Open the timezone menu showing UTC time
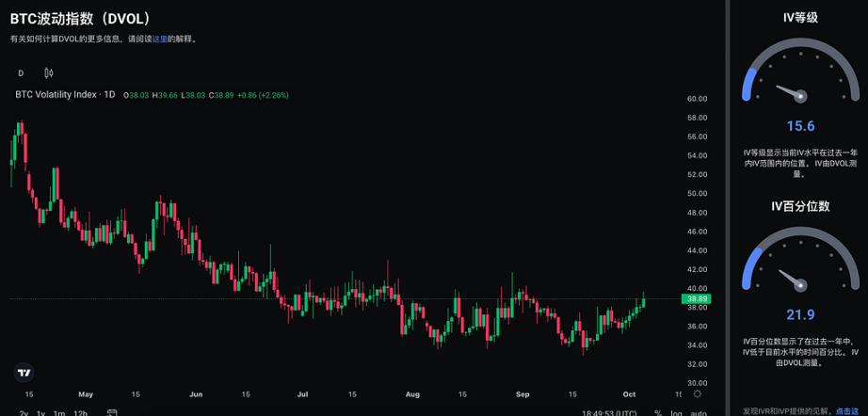Viewport: 868px width, 416px height. pyautogui.click(x=607, y=413)
